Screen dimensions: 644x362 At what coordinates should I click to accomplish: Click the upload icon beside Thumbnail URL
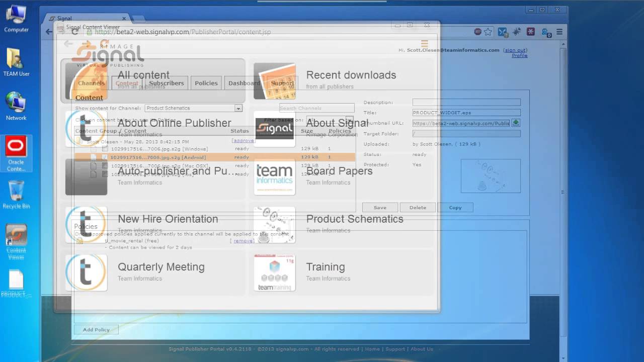(x=516, y=123)
